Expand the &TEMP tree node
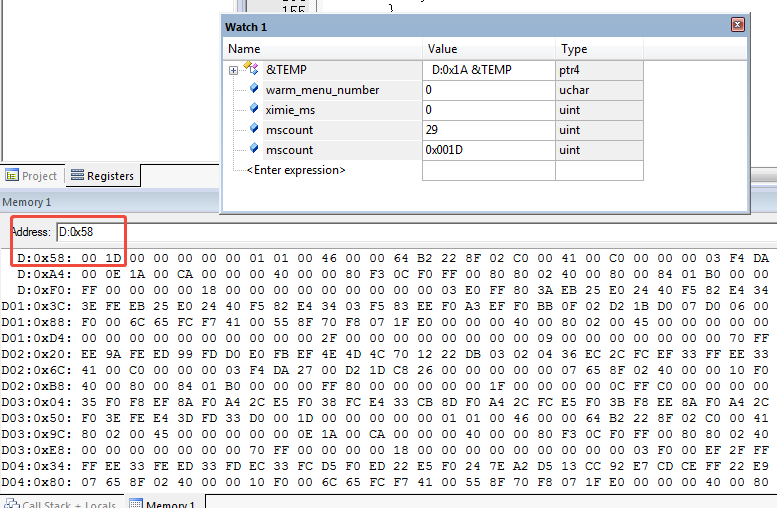 pos(233,70)
